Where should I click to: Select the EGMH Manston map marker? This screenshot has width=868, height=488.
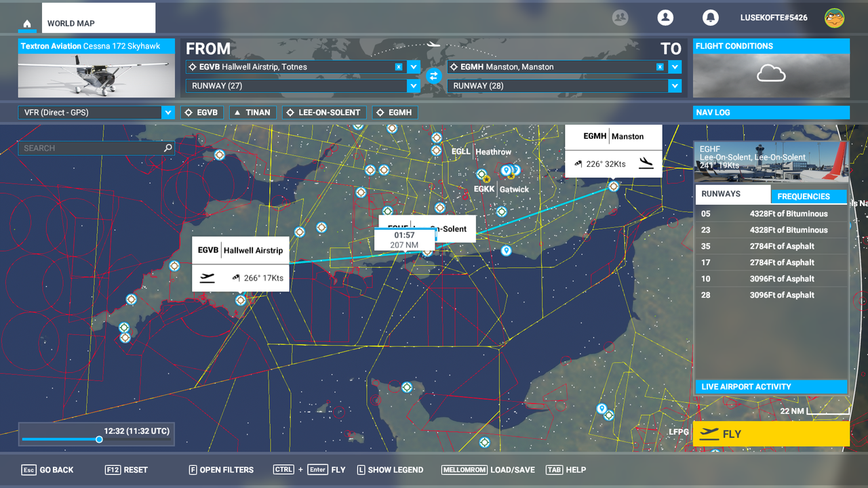click(x=614, y=186)
